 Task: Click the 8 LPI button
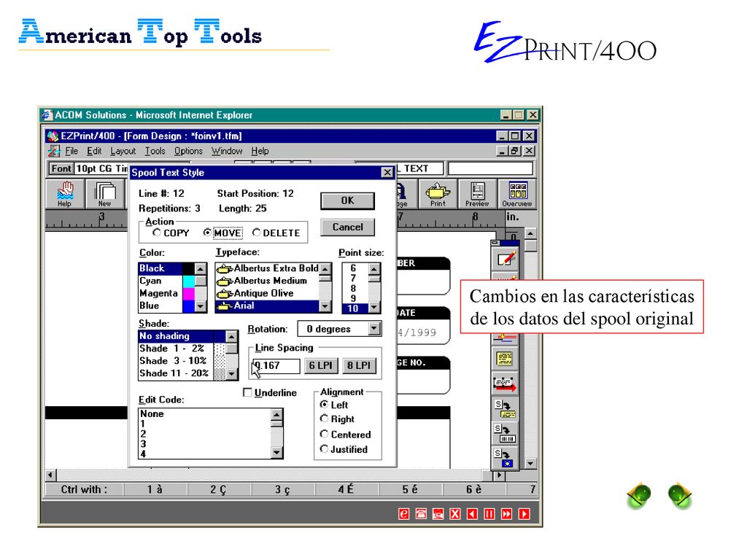(359, 365)
